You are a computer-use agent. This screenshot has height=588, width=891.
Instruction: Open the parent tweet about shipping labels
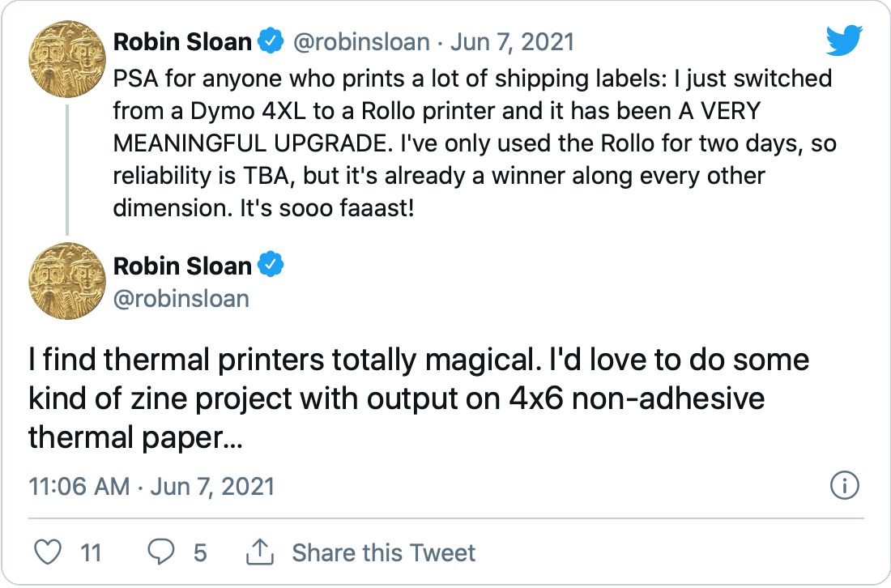[475, 143]
